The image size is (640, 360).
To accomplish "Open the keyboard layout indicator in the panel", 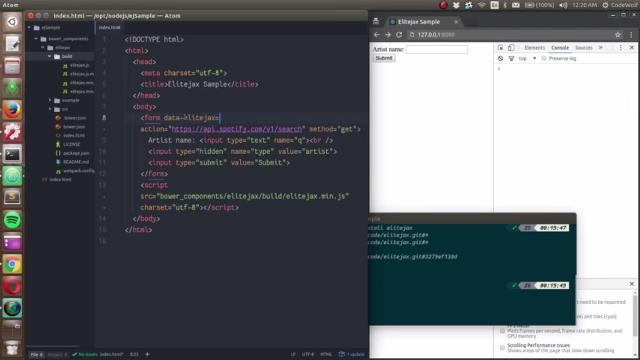I will pyautogui.click(x=494, y=5).
